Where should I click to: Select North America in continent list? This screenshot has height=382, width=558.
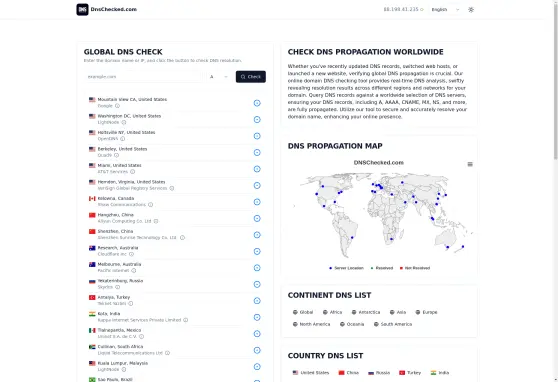point(311,324)
